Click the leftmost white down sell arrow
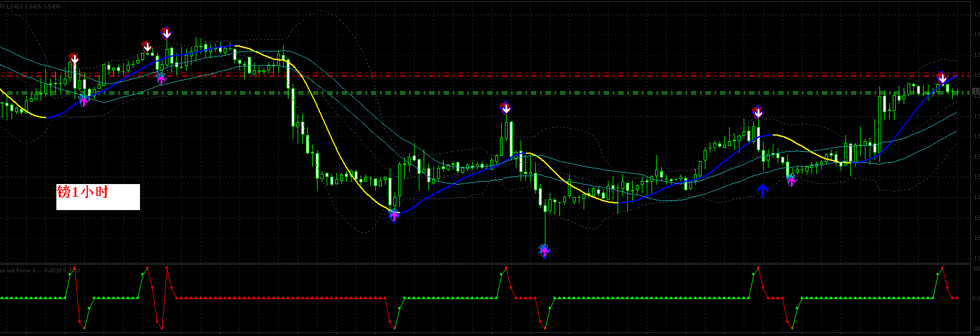Screen dimensions: 980x336 pyautogui.click(x=75, y=59)
